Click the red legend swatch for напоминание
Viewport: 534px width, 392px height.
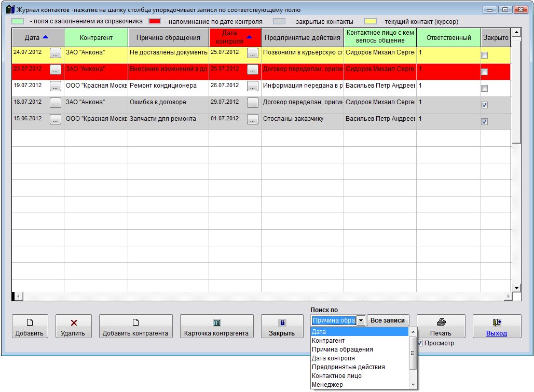pos(155,21)
